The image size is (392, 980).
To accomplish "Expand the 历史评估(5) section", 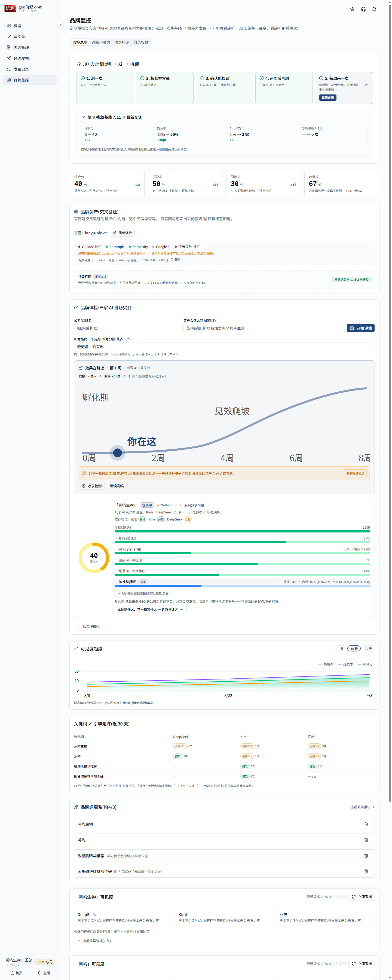I will click(89, 626).
